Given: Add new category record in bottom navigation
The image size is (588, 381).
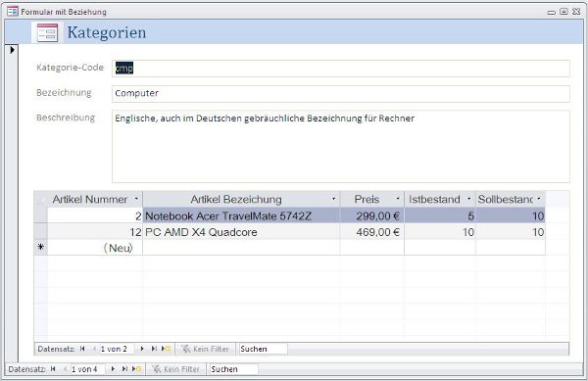Looking at the screenshot, I should coord(137,369).
